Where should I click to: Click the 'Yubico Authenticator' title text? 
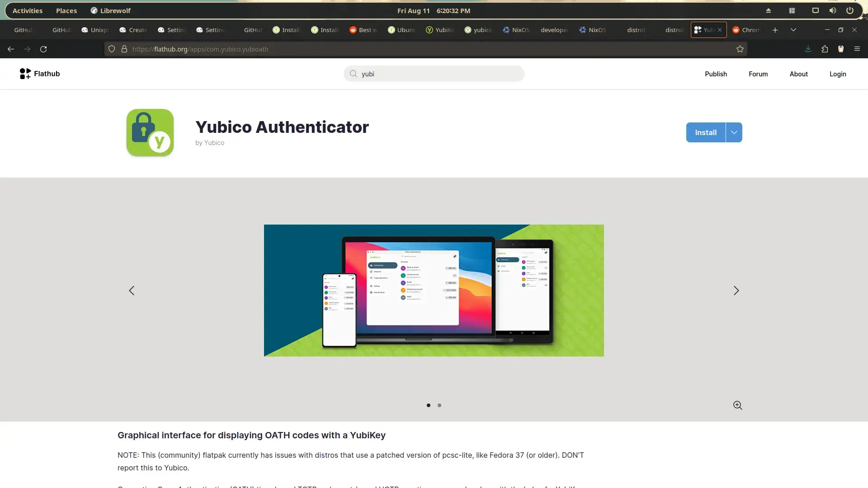pyautogui.click(x=282, y=127)
